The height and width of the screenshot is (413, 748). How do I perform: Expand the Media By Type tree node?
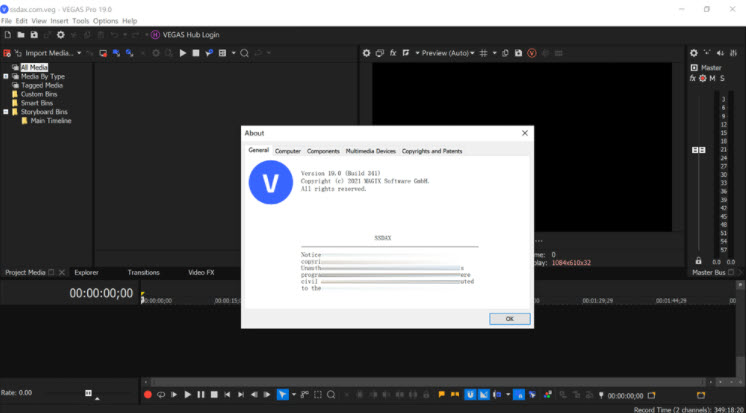pyautogui.click(x=6, y=76)
